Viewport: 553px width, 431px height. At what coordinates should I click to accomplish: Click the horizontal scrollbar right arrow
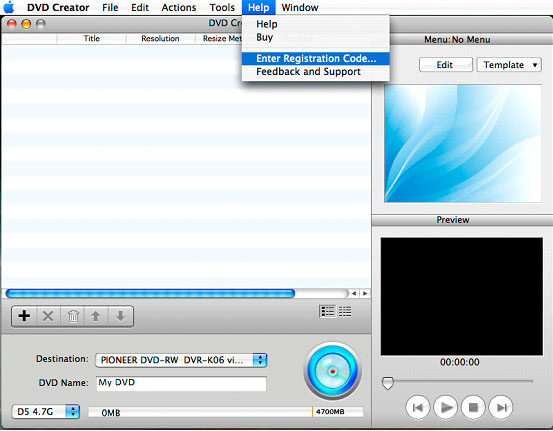(365, 293)
